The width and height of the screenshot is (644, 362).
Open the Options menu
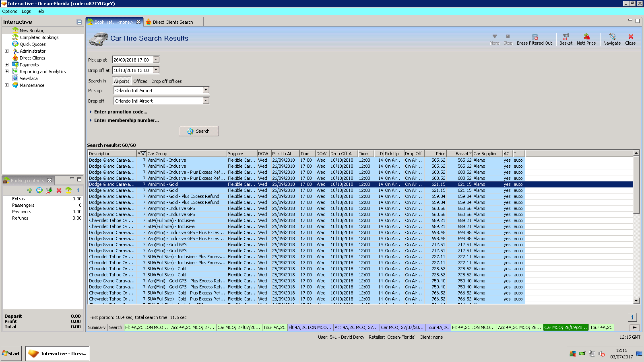[x=10, y=11]
